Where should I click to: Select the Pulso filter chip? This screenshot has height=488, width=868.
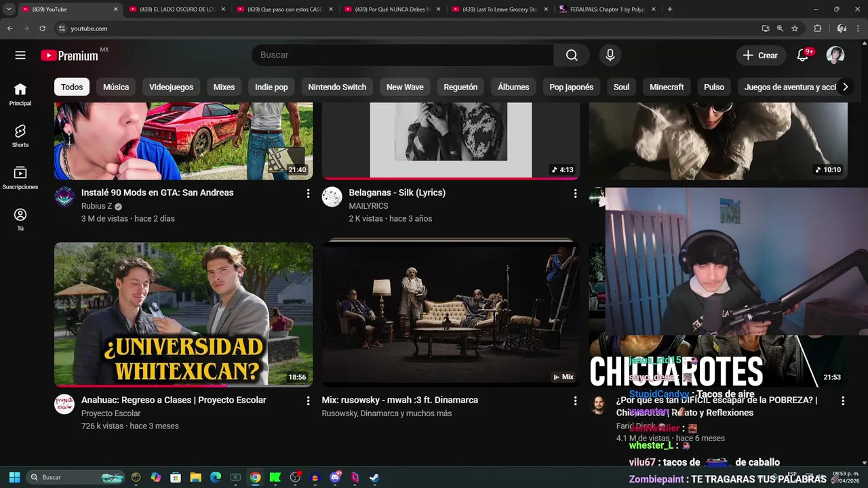[x=714, y=87]
